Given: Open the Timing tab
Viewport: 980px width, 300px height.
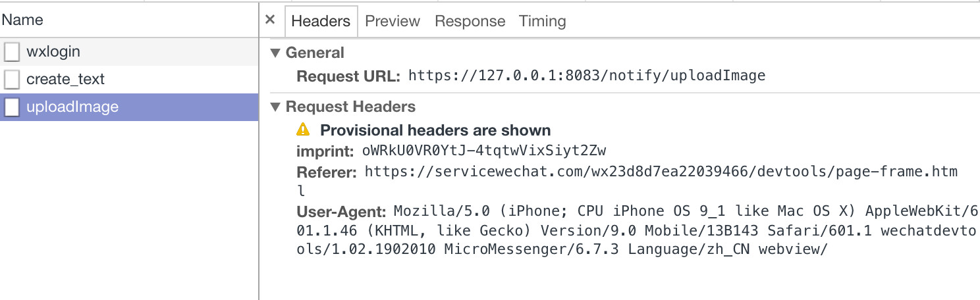Looking at the screenshot, I should (x=543, y=21).
